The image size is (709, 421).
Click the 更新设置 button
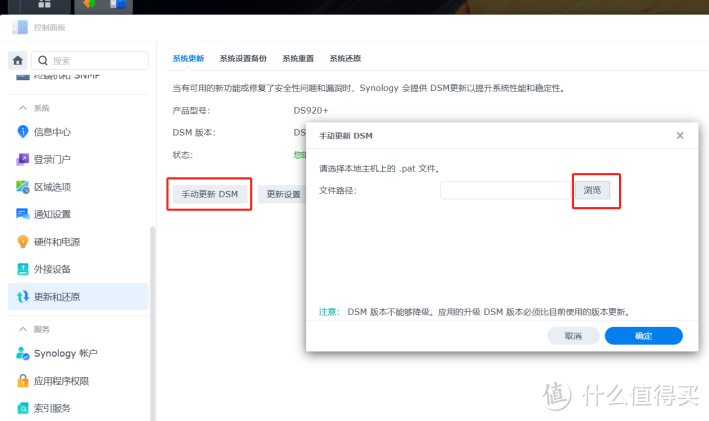tap(283, 194)
